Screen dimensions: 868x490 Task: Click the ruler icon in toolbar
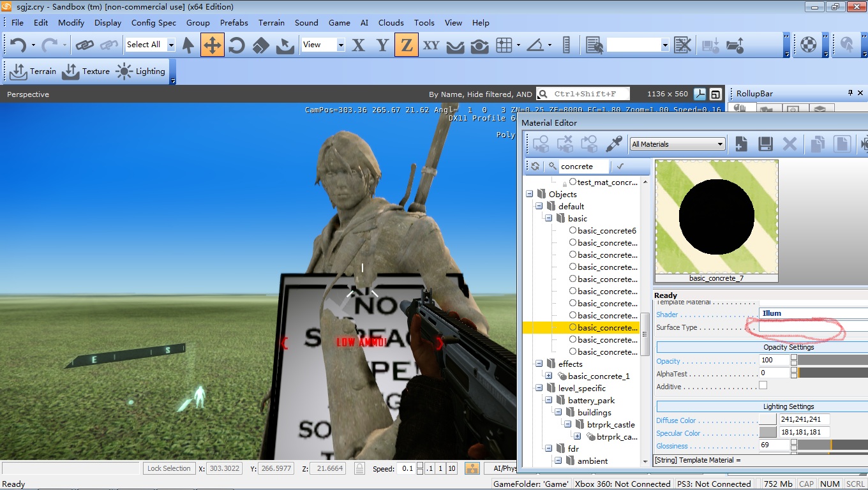tap(566, 45)
